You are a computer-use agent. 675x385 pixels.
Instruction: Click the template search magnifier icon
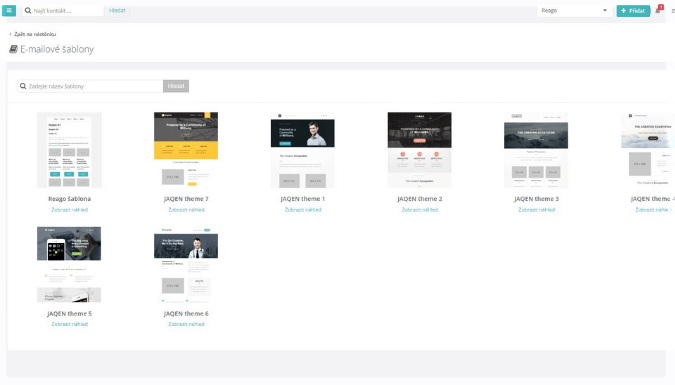click(x=23, y=86)
